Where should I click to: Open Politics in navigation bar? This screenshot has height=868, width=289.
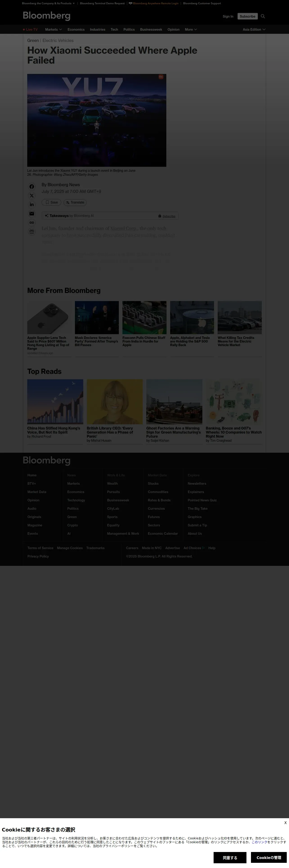coord(129,30)
